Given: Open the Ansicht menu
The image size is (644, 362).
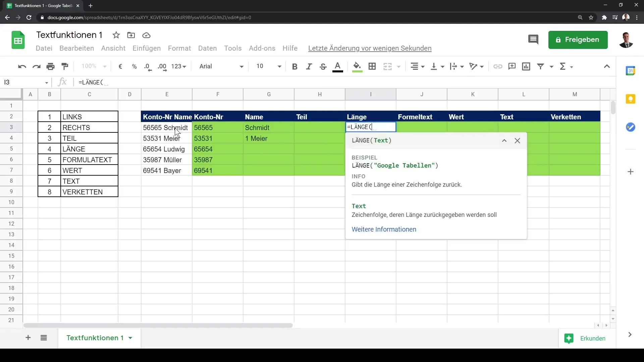Looking at the screenshot, I should pos(113,48).
